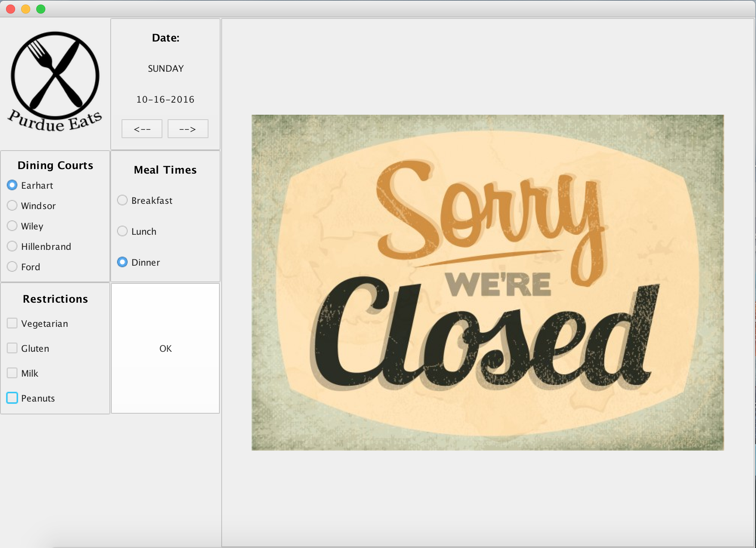The height and width of the screenshot is (548, 756).
Task: Toggle the Milk restriction checkbox
Action: [12, 373]
